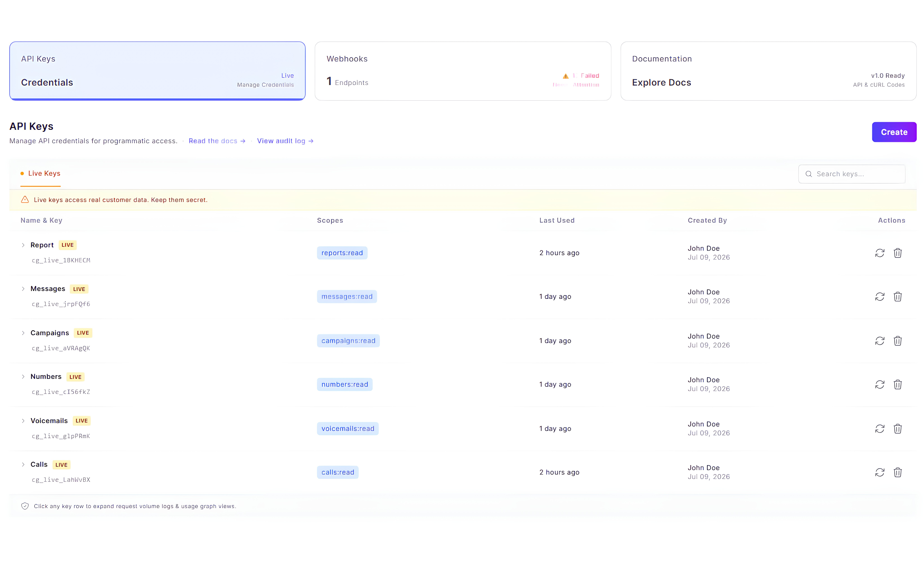Expand the Report key row

[23, 245]
